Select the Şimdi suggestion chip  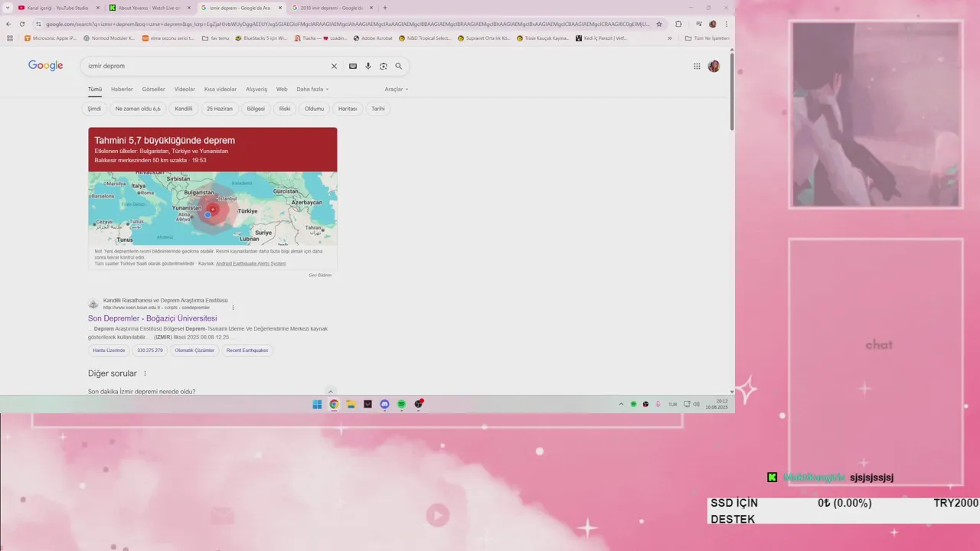[x=94, y=109]
